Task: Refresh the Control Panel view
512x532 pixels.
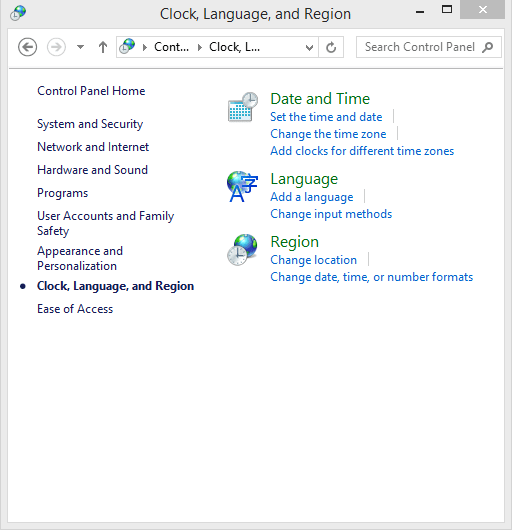Action: pos(331,47)
